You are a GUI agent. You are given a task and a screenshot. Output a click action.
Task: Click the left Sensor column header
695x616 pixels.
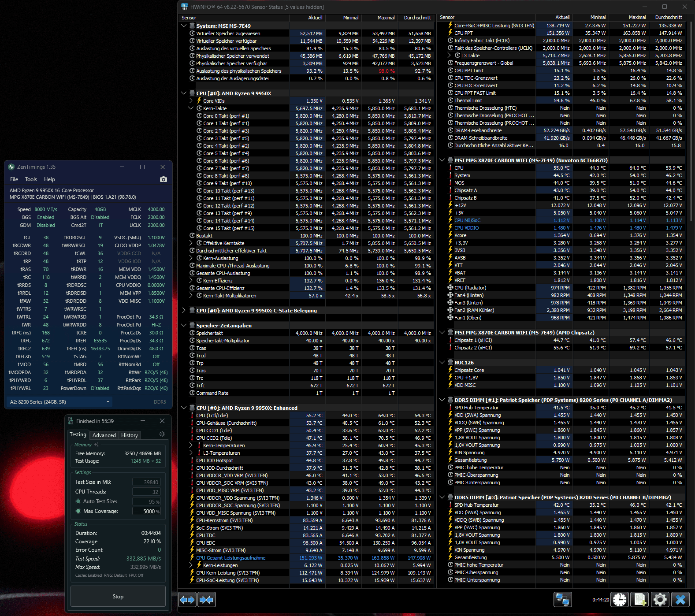[x=234, y=18]
